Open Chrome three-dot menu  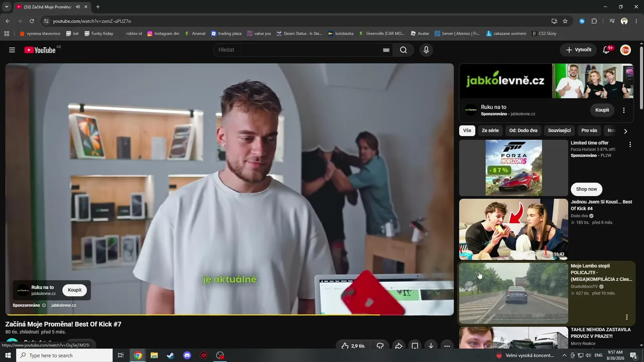click(637, 21)
